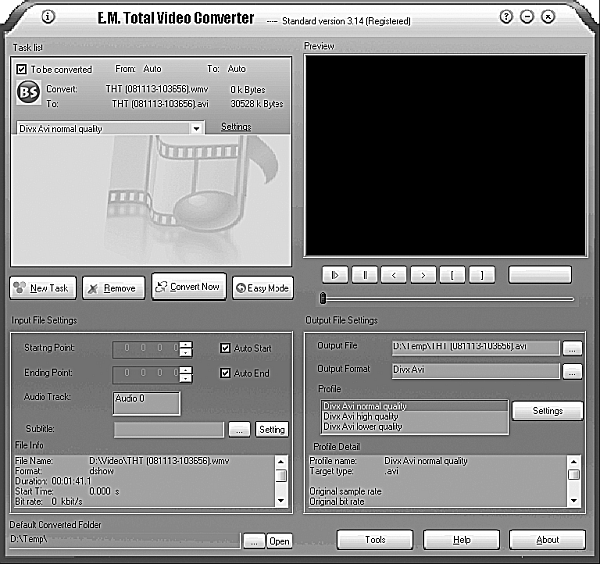The height and width of the screenshot is (564, 600).
Task: Open profile Settings button
Action: click(x=548, y=411)
